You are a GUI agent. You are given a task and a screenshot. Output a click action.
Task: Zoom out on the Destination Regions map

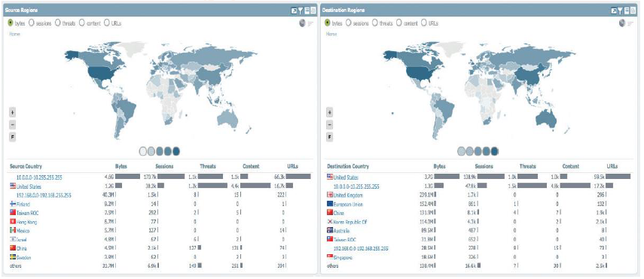pos(330,124)
